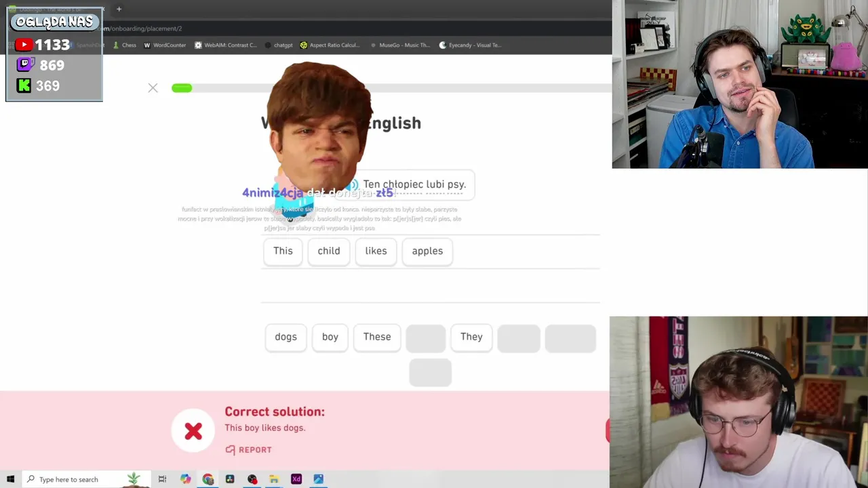Click the red X incorrect icon
The height and width of the screenshot is (488, 868).
(193, 431)
